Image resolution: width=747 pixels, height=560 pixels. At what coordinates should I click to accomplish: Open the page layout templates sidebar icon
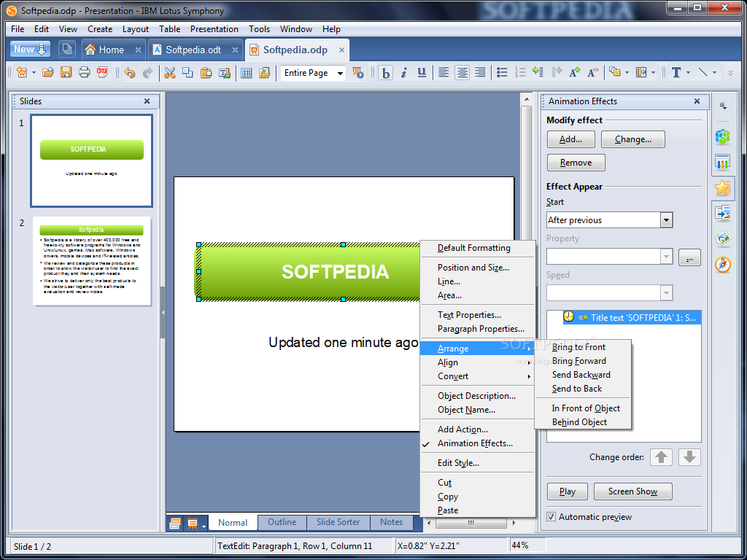(723, 162)
